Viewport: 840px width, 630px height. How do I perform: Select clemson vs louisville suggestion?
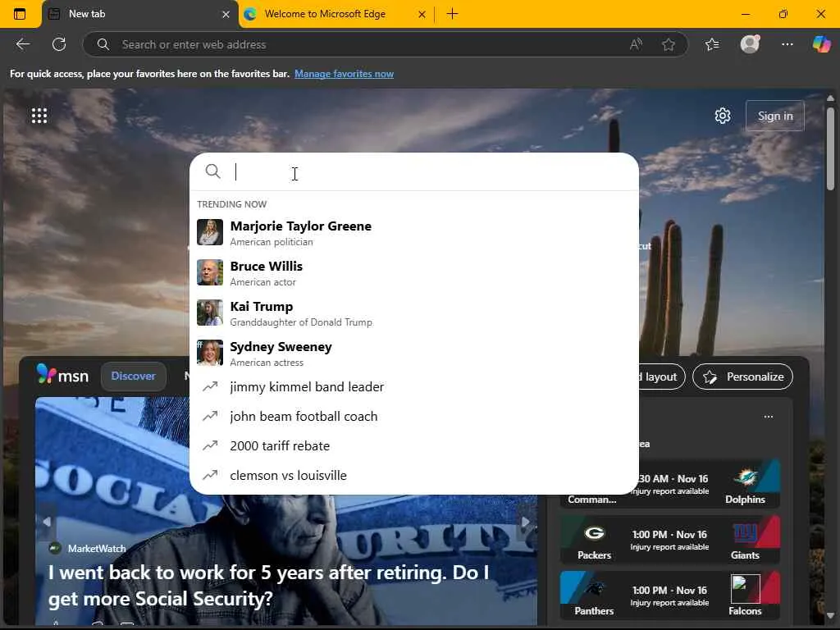414,475
